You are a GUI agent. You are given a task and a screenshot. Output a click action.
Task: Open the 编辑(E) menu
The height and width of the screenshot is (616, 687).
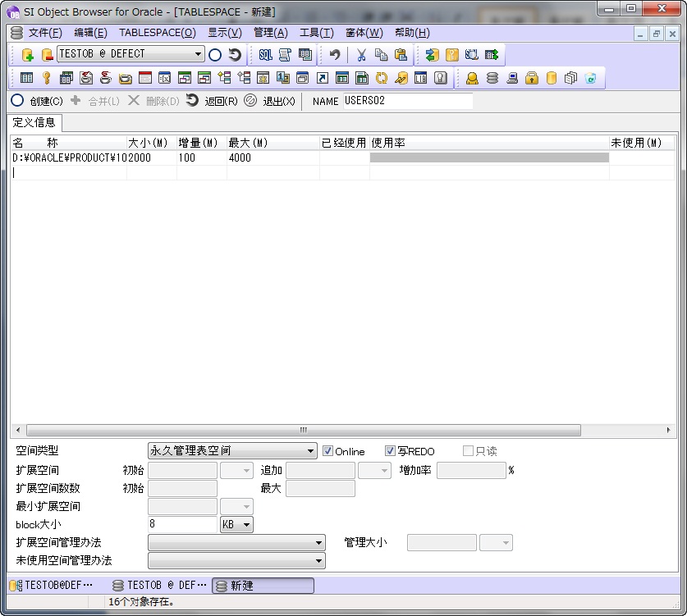90,33
